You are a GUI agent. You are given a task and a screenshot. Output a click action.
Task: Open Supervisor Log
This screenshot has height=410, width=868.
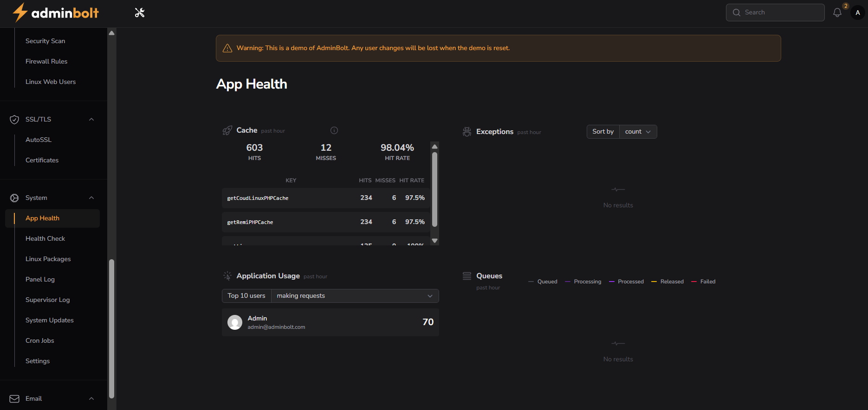coord(47,300)
